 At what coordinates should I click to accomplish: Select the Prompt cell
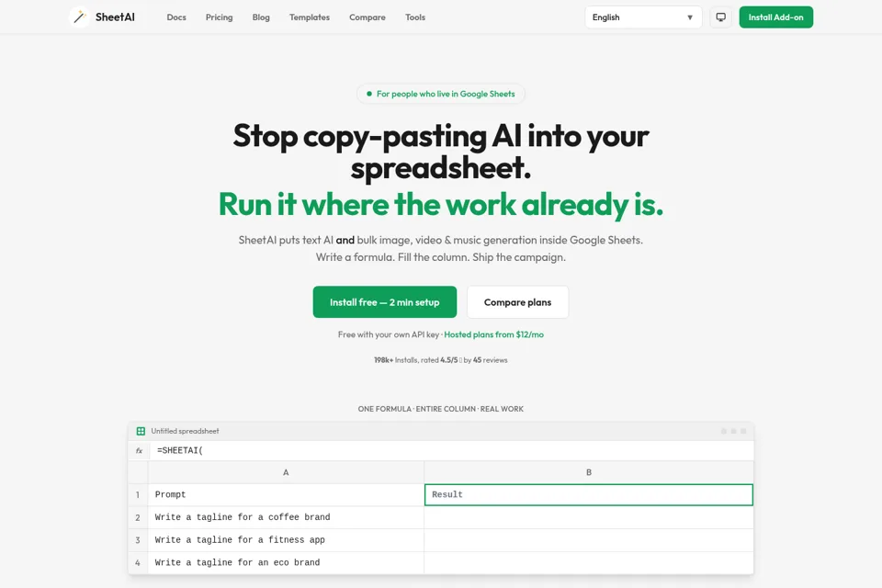pyautogui.click(x=286, y=495)
